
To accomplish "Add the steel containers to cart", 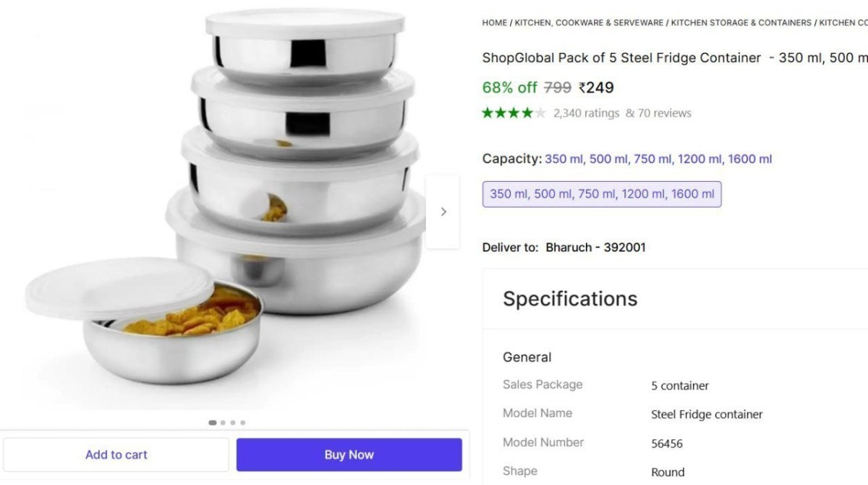I will tap(116, 455).
